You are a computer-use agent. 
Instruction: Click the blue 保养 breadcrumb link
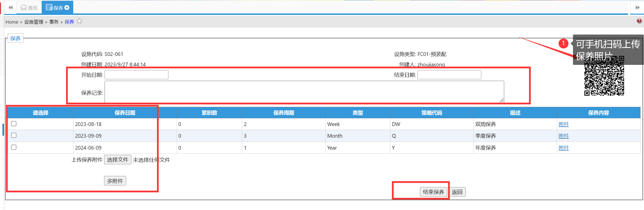click(69, 22)
